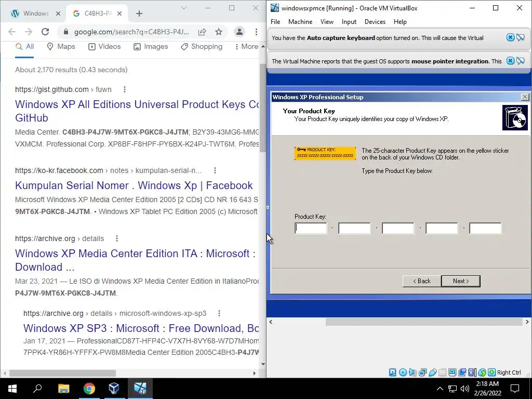Click Chrome's horizontal scrollbar thumb
The width and height of the screenshot is (532, 399).
(62, 373)
